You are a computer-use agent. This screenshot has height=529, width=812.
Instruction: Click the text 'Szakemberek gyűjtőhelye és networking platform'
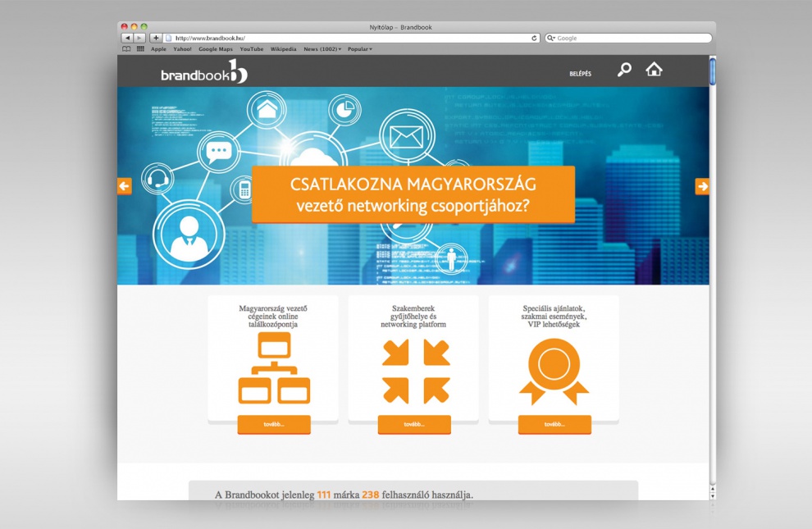413,317
